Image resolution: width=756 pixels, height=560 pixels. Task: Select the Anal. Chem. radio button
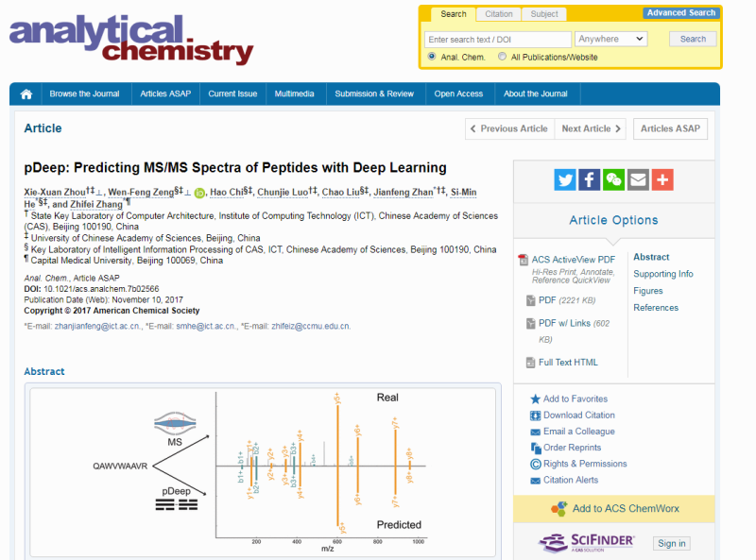pyautogui.click(x=432, y=57)
